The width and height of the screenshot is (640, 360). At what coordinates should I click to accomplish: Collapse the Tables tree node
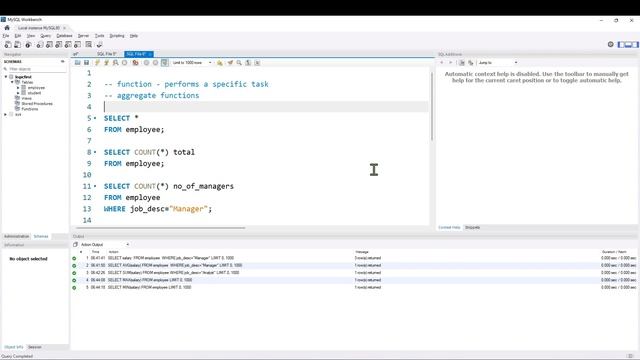click(x=12, y=82)
